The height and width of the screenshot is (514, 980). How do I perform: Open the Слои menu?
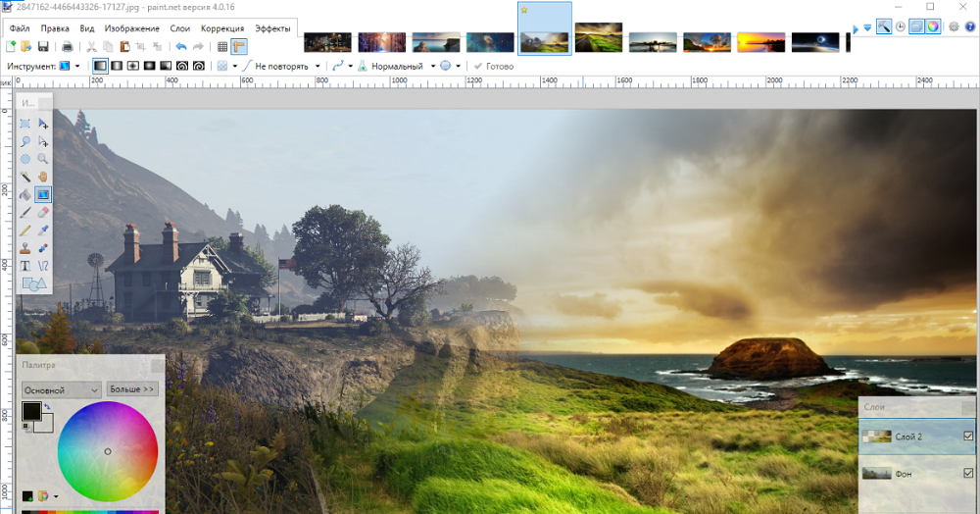pos(180,28)
